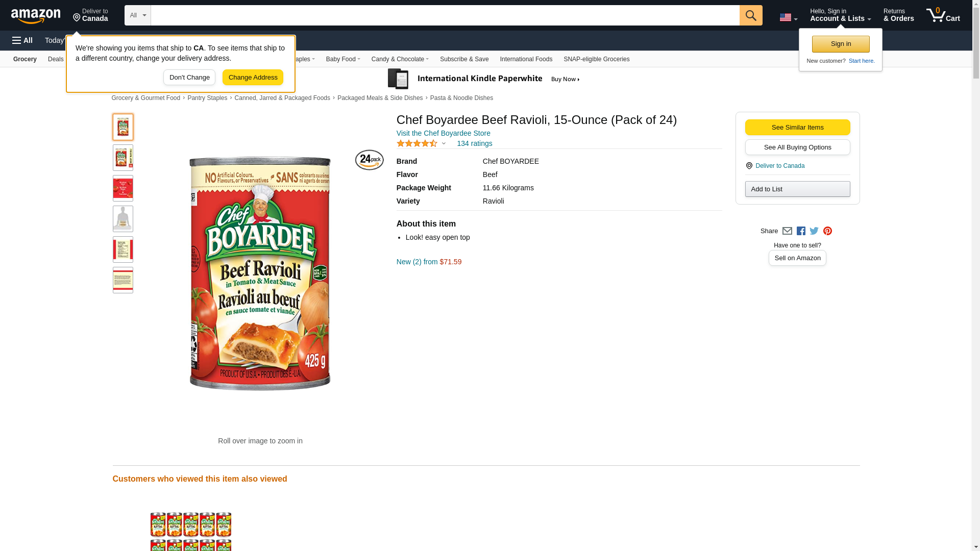
Task: Expand the star rating breakdown arrow
Action: coord(444,144)
